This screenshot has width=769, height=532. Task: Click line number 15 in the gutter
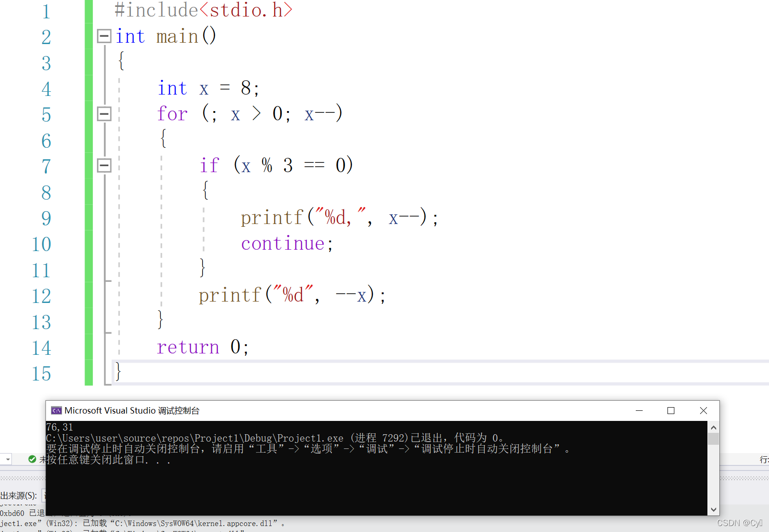click(41, 374)
